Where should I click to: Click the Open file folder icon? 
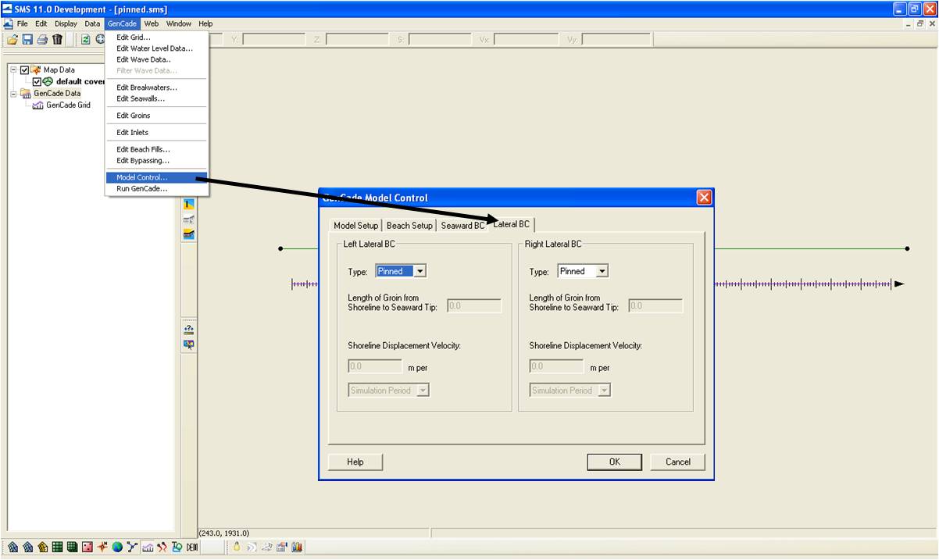point(12,39)
